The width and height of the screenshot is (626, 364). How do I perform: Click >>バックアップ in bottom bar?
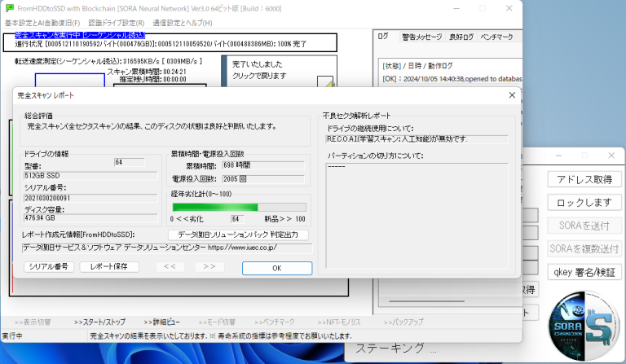[x=403, y=322]
